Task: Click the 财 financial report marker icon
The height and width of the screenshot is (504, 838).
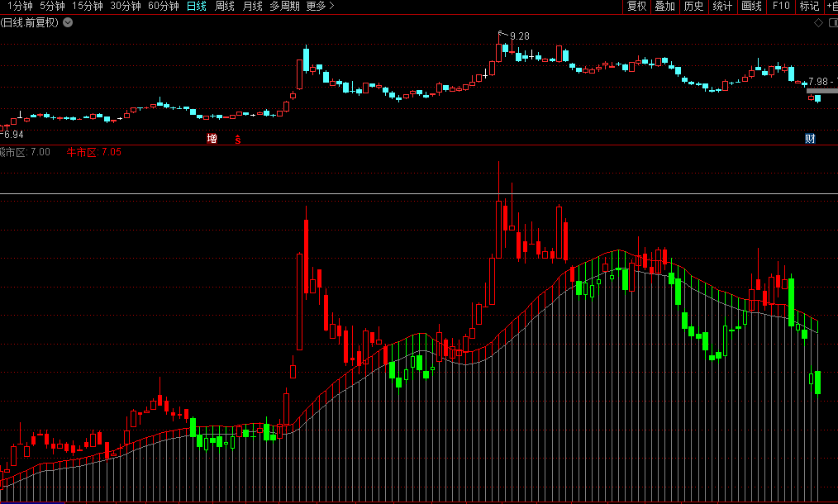Action: click(810, 139)
